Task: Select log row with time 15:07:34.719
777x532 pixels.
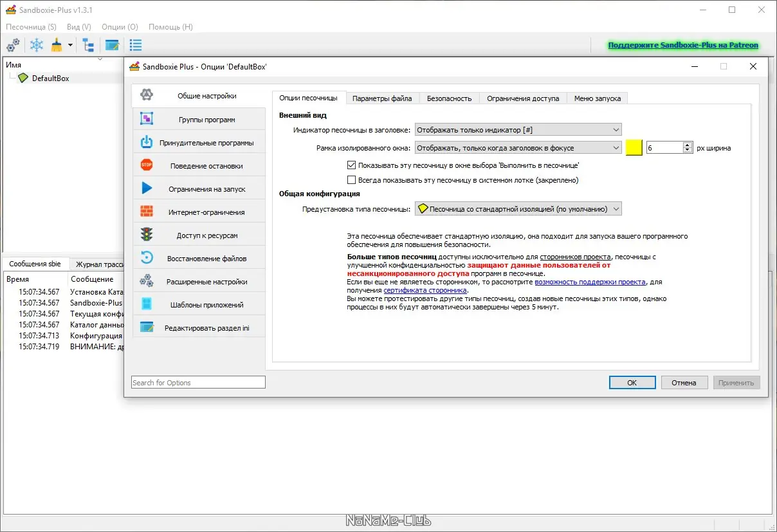Action: click(x=64, y=347)
